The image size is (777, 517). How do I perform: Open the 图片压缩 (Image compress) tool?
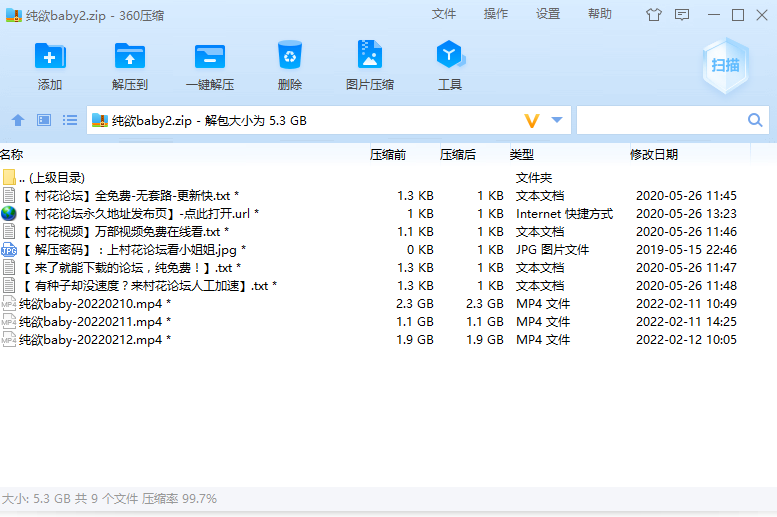point(369,57)
